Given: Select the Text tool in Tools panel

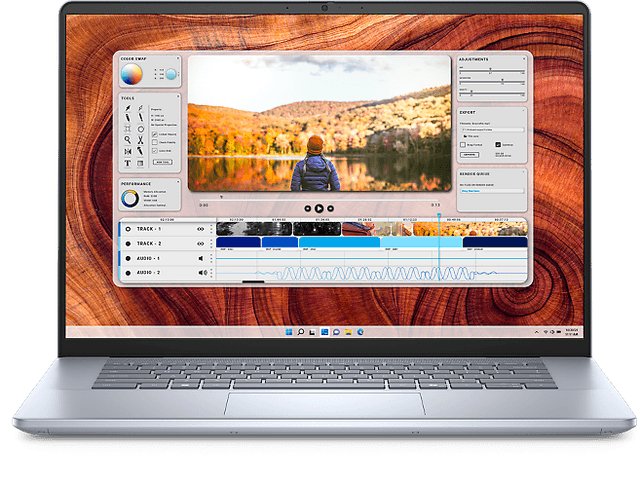Looking at the screenshot, I should coord(128,163).
